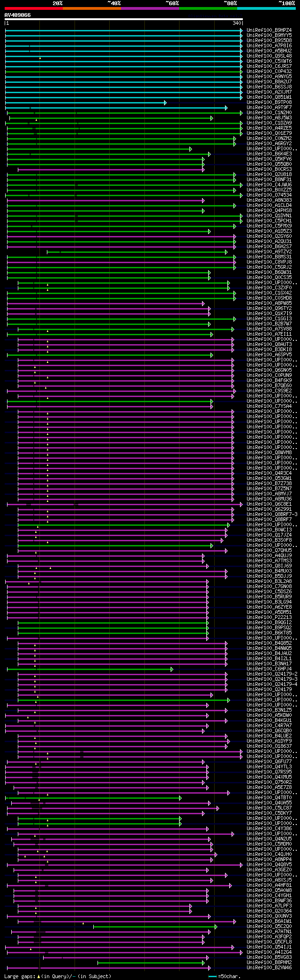Select the UniRef100_A1DYF9 label

269,741
